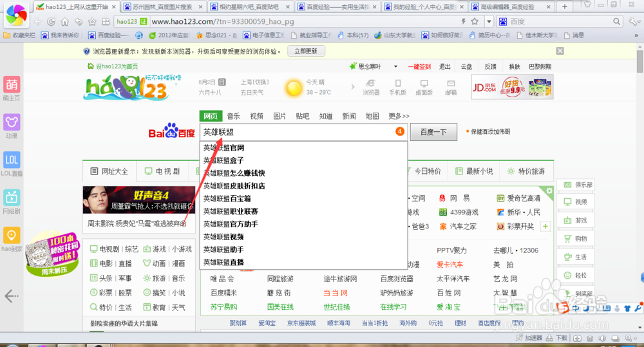Screen dimensions: 644x347
Task: Open the 萌主页 sidebar icon
Action: point(12,89)
